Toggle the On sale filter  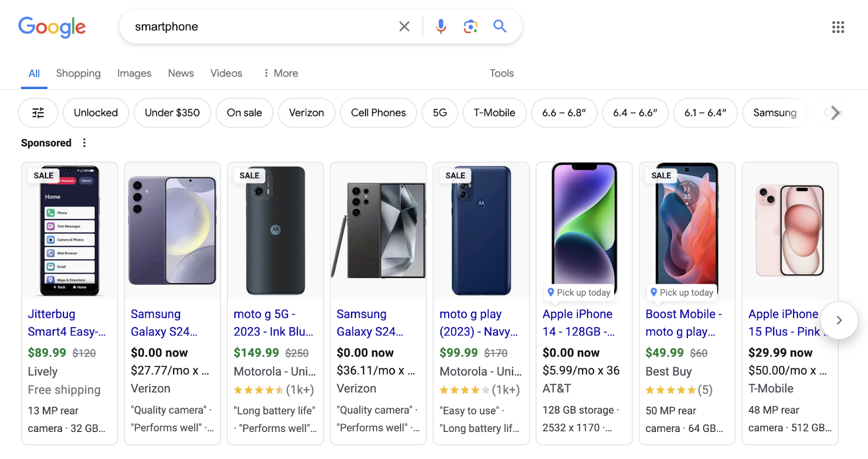[244, 113]
